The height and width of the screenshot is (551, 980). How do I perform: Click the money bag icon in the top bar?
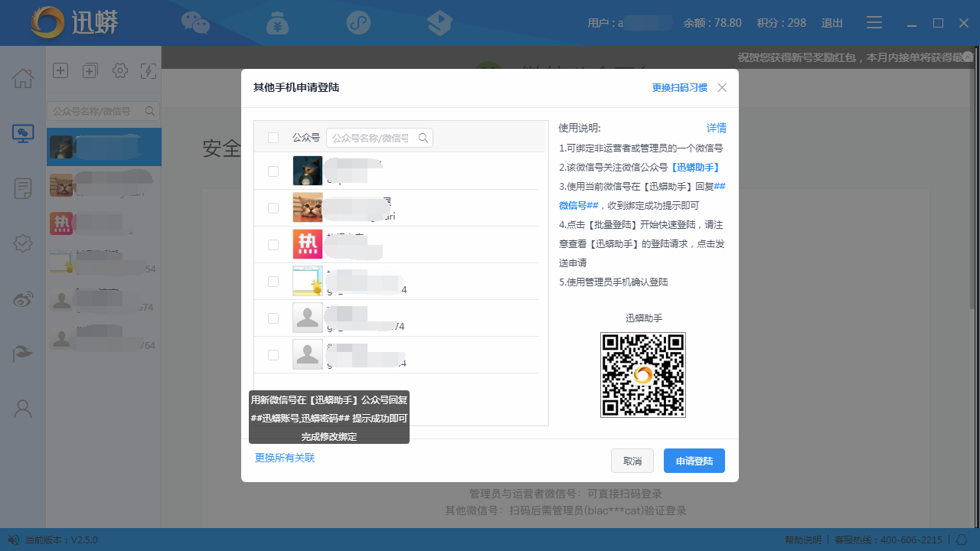[x=277, y=23]
